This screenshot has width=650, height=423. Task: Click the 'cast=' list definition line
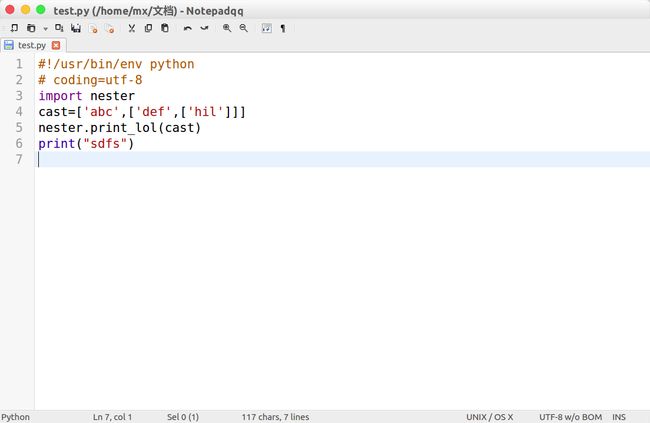(x=142, y=112)
